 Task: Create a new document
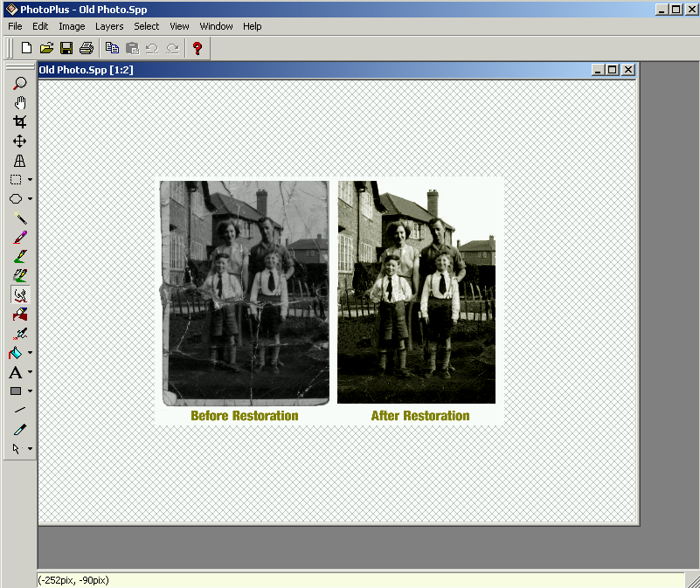tap(26, 48)
